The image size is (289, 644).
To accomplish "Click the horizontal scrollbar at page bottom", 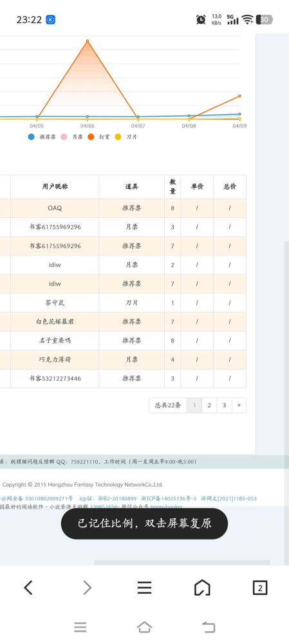I will [182, 563].
